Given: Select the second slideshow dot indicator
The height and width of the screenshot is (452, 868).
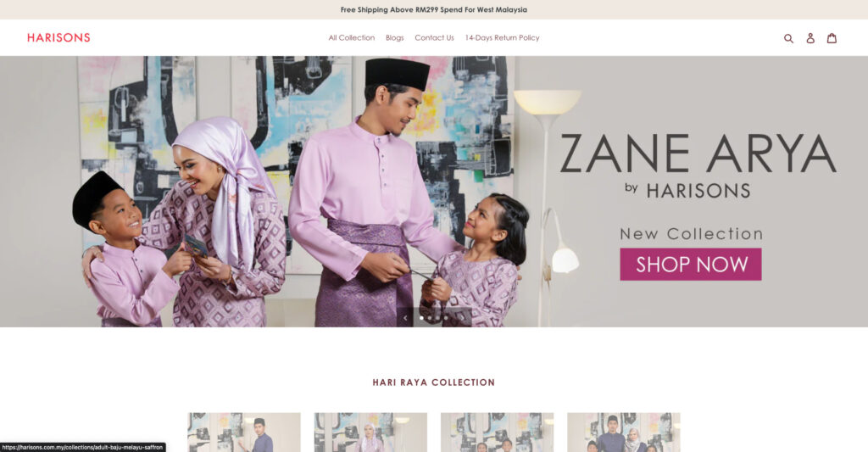Looking at the screenshot, I should 430,318.
